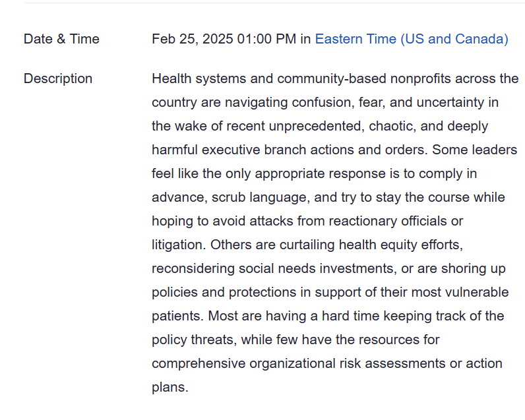Click the Description label
525x420 pixels.
(x=58, y=79)
